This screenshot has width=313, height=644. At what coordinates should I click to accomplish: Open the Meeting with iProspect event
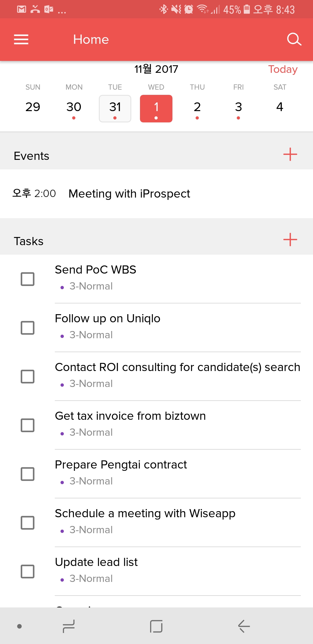click(129, 194)
